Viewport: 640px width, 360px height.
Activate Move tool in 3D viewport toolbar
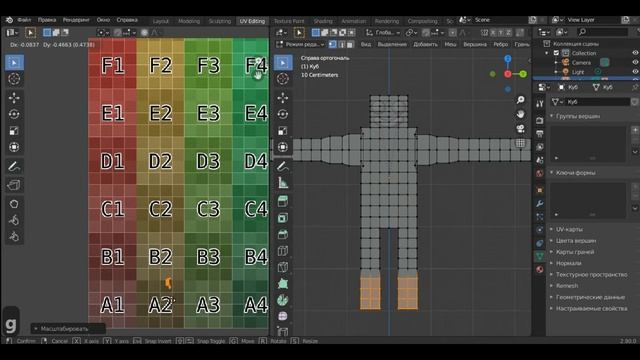coord(283,98)
